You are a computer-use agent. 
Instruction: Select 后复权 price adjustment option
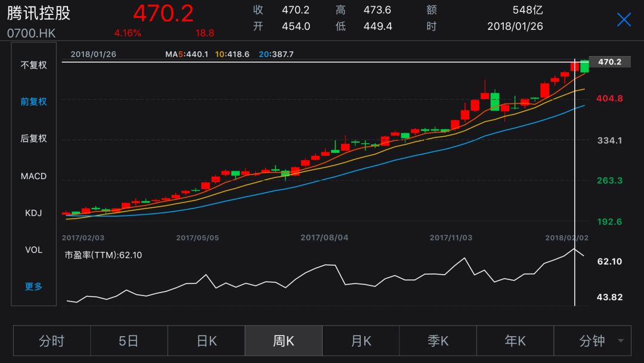(33, 139)
